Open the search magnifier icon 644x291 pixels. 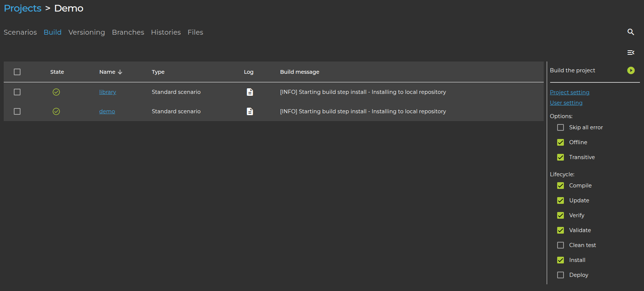click(631, 32)
